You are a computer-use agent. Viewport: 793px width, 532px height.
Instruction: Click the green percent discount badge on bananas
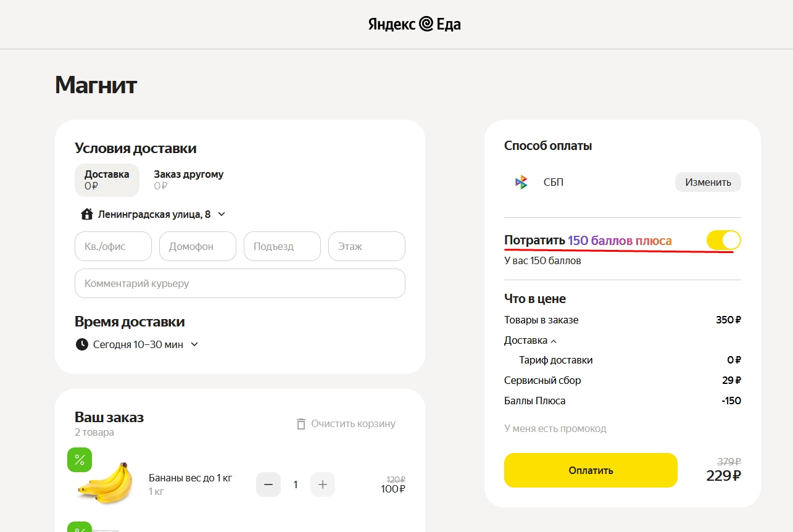click(80, 460)
